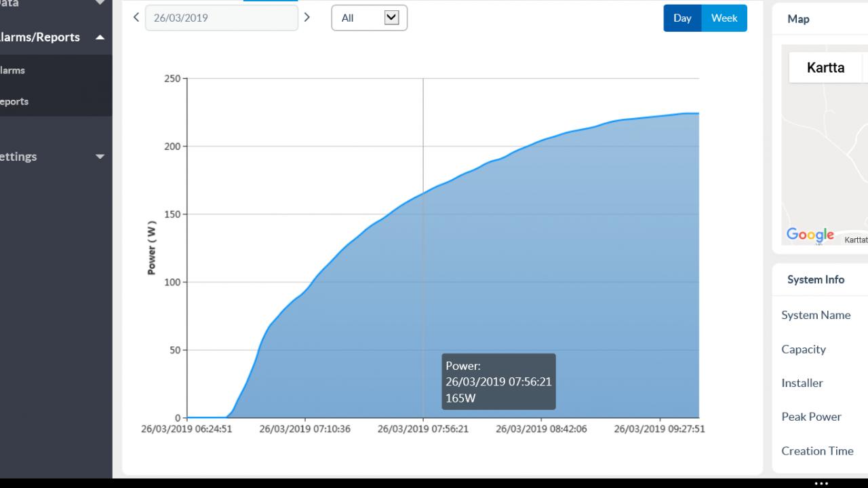Click the Installer label
868x488 pixels.
pos(802,383)
